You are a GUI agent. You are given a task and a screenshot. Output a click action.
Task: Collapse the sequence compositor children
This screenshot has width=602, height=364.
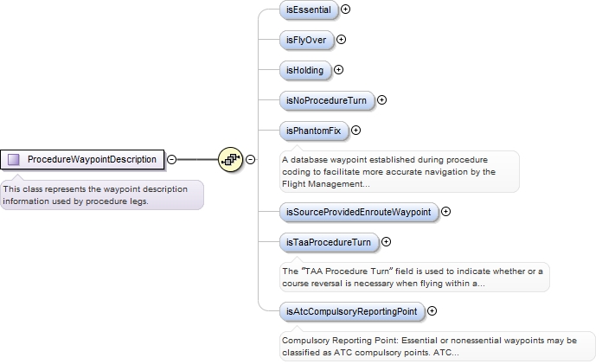point(251,159)
